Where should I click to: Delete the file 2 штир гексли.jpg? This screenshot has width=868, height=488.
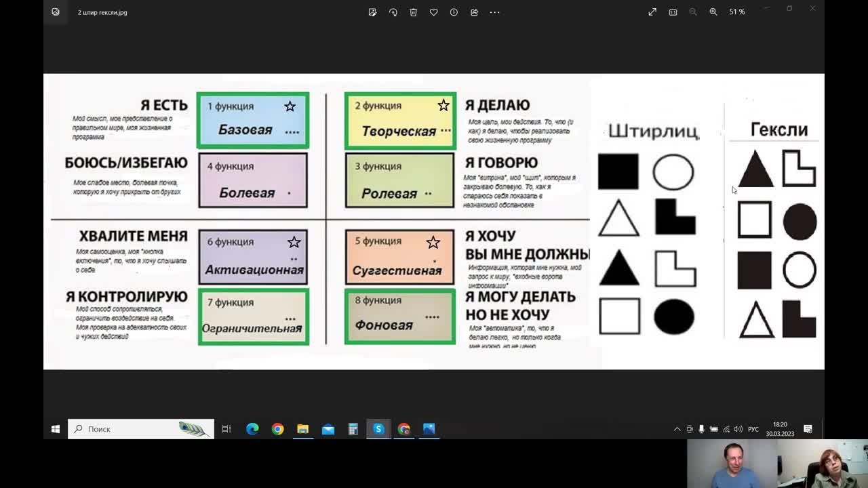tap(413, 12)
